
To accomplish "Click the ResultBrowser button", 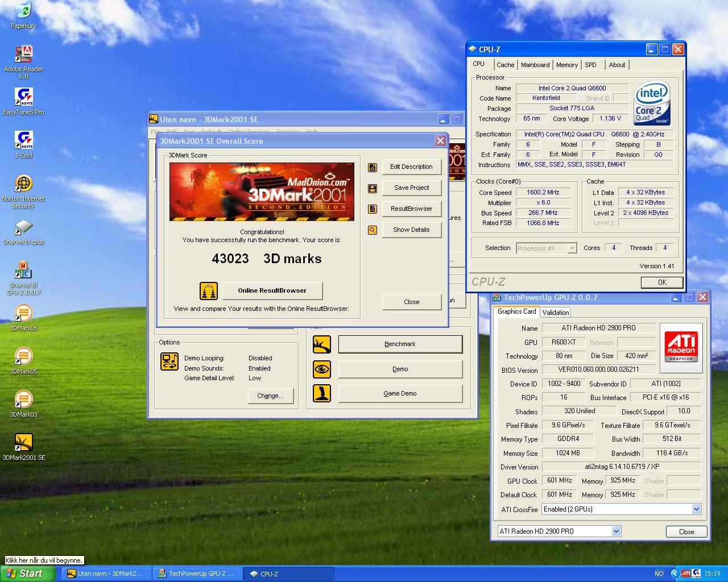I will [x=412, y=209].
